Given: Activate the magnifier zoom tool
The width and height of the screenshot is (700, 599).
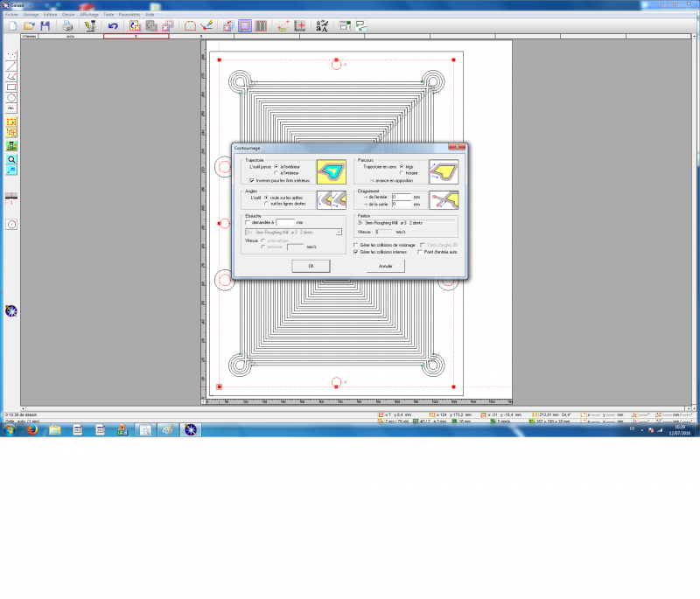Looking at the screenshot, I should tap(11, 160).
